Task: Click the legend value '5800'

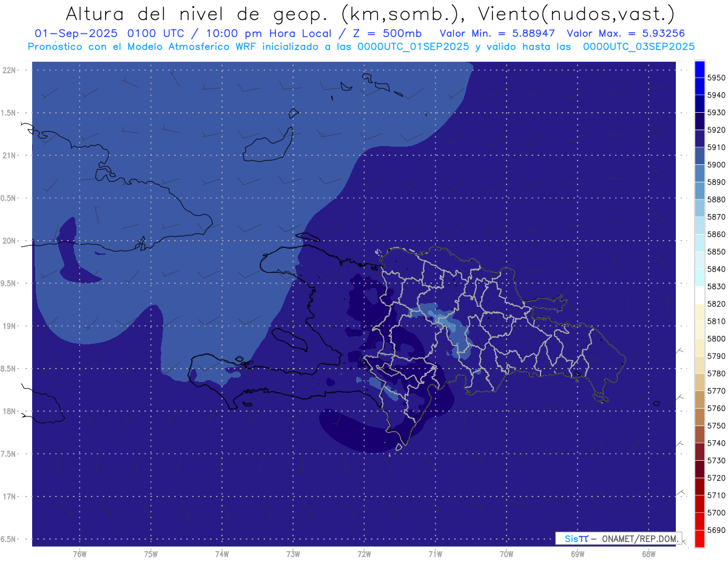Action: click(x=716, y=339)
